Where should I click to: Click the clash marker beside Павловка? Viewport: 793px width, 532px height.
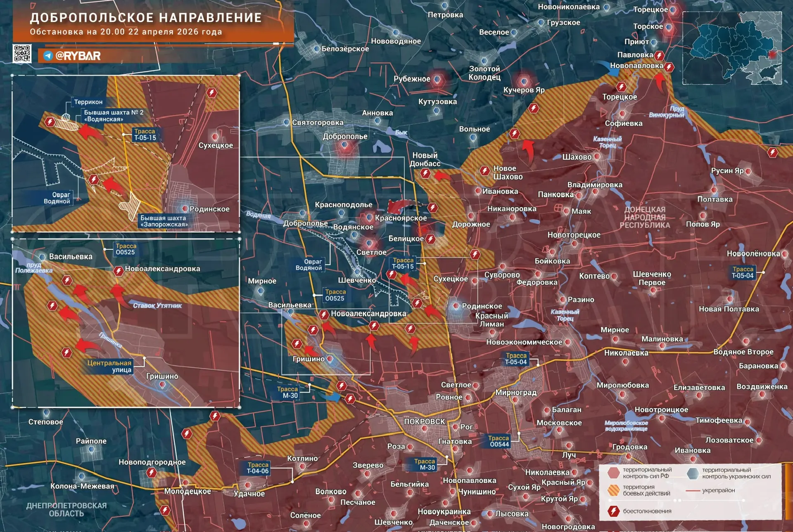click(x=660, y=55)
